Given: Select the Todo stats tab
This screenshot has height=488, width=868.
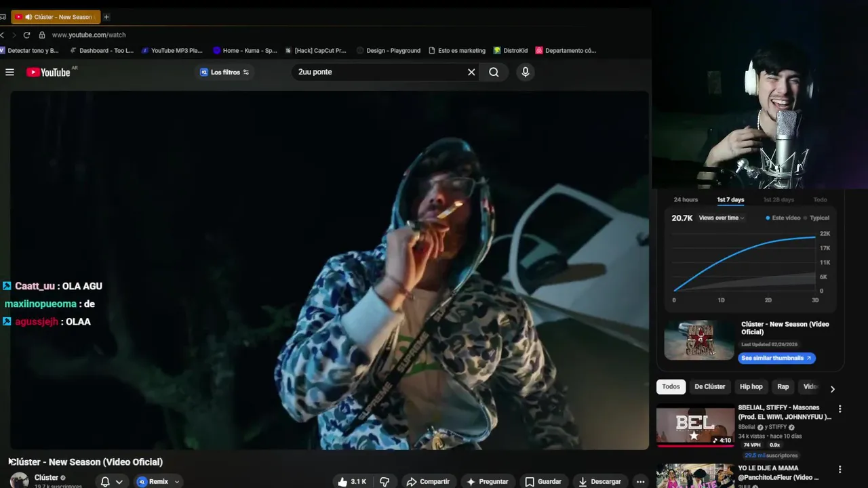Looking at the screenshot, I should tap(820, 200).
